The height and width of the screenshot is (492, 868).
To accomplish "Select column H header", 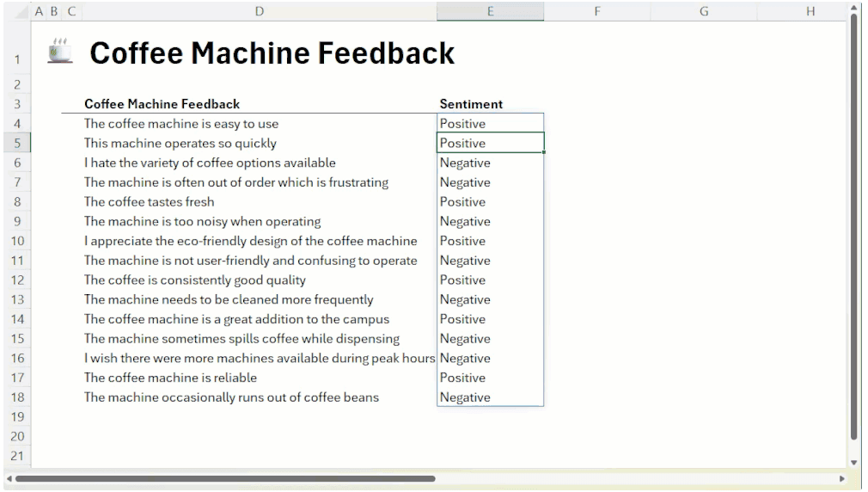I will (x=810, y=11).
